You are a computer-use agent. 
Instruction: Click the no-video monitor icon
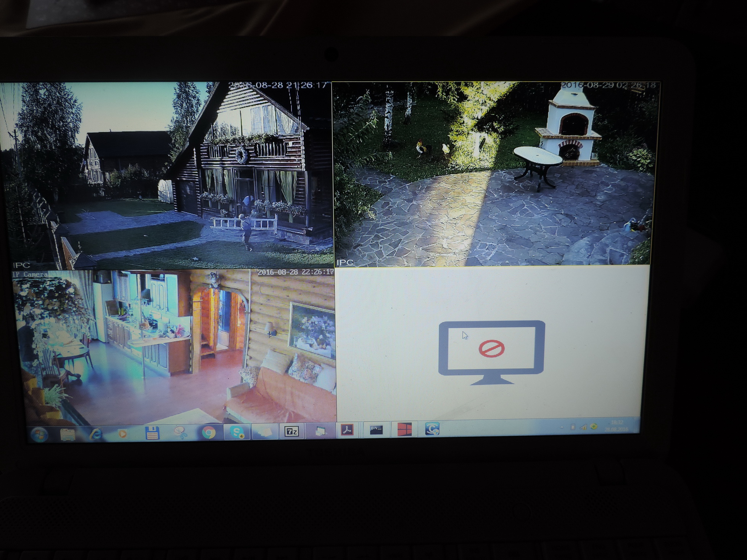[x=492, y=353]
